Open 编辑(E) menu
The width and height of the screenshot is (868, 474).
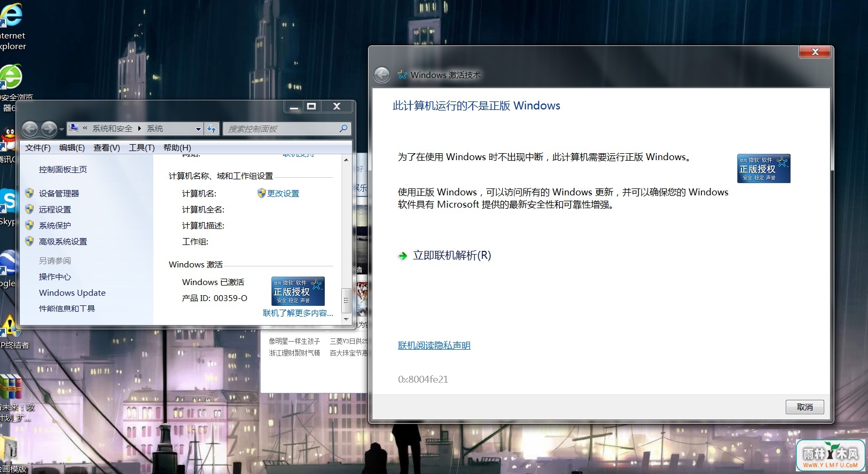[x=72, y=148]
